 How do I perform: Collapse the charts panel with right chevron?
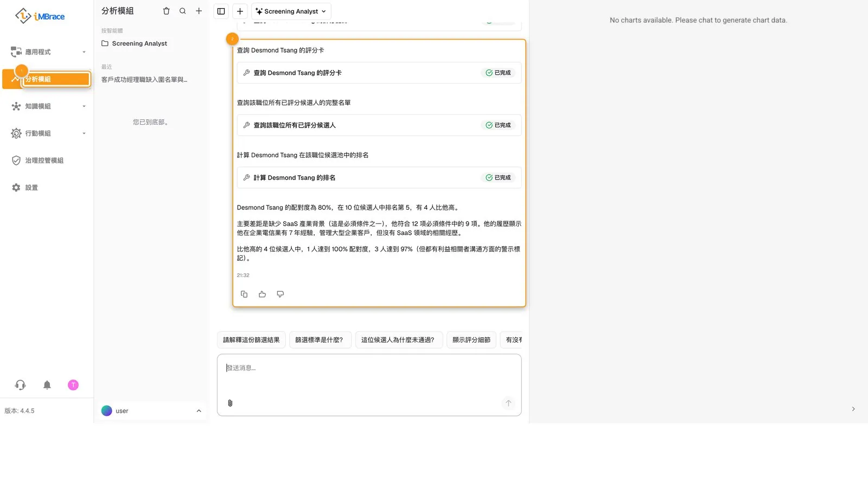(x=853, y=409)
